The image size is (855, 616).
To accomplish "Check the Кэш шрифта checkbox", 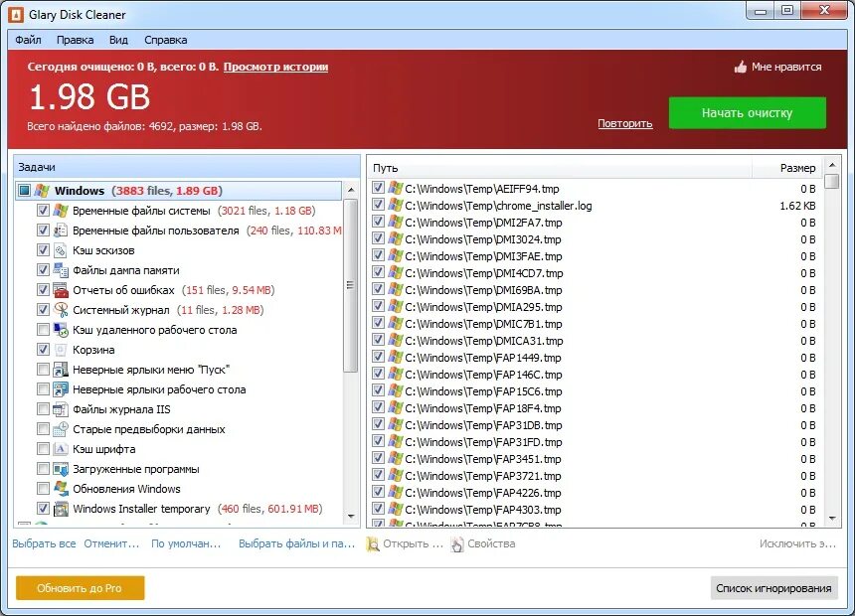I will (x=43, y=449).
